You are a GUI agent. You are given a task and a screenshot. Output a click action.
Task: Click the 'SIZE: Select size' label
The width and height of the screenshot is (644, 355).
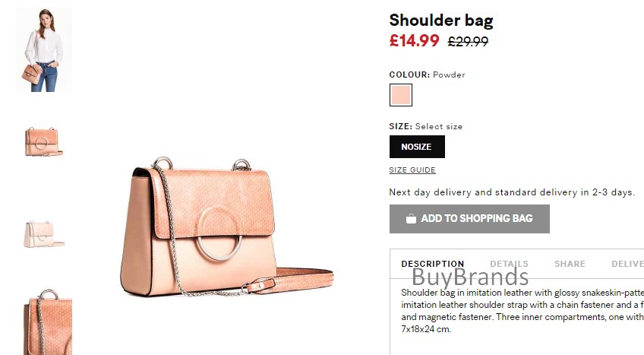pos(426,126)
